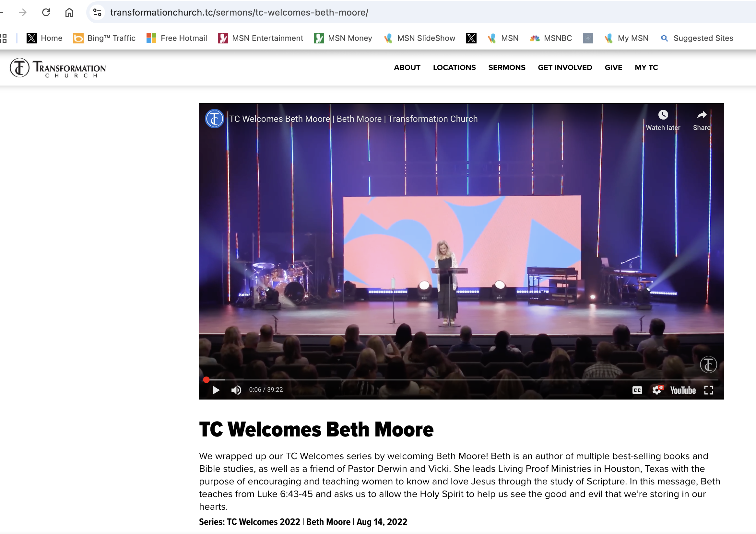Click the video channel avatar icon
The width and height of the screenshot is (756, 534).
coord(214,119)
